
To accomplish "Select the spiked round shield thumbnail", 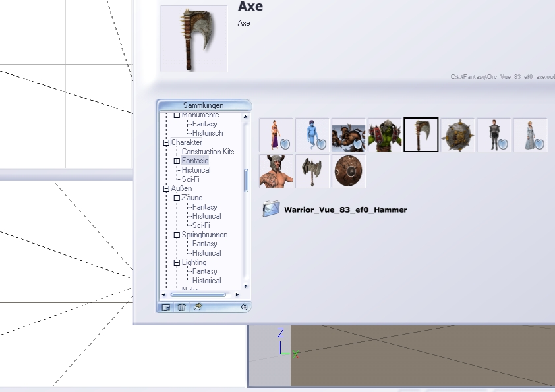I will 457,135.
